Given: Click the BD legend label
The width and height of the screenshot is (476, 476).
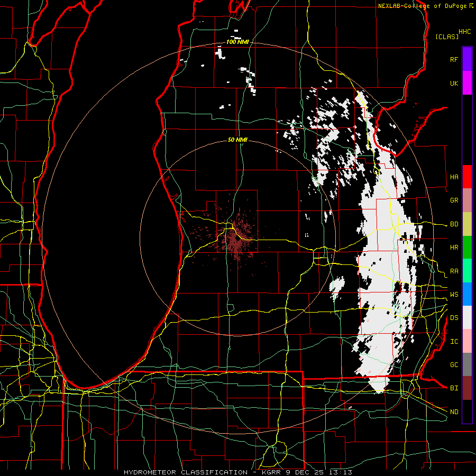Looking at the screenshot, I should [454, 224].
